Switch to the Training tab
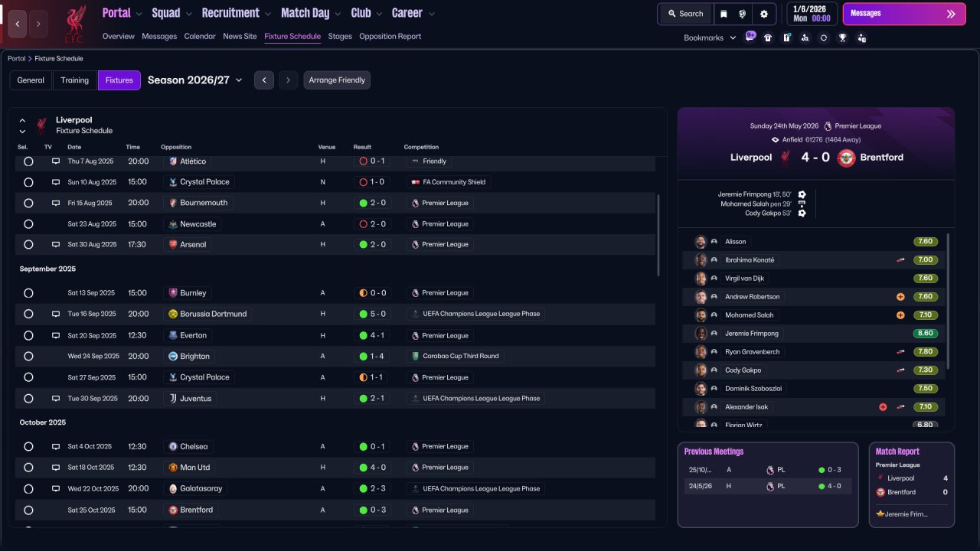This screenshot has height=551, width=980. (x=75, y=80)
